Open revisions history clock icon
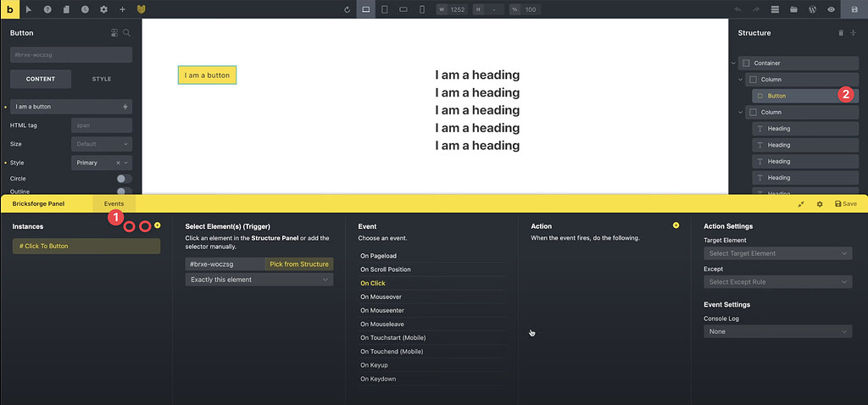868x405 pixels. point(85,9)
